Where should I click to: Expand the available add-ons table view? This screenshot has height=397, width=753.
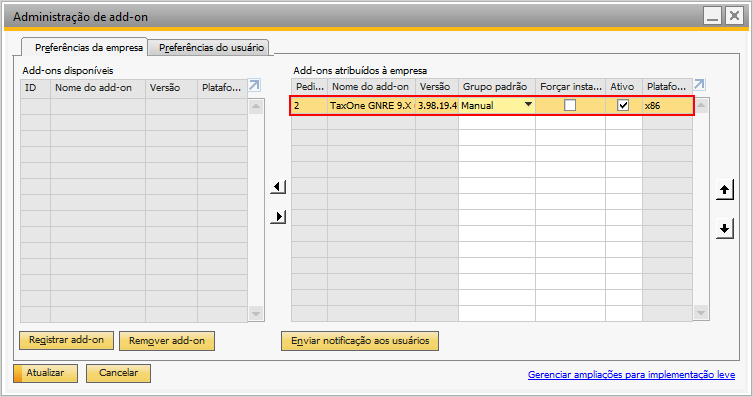coord(254,85)
